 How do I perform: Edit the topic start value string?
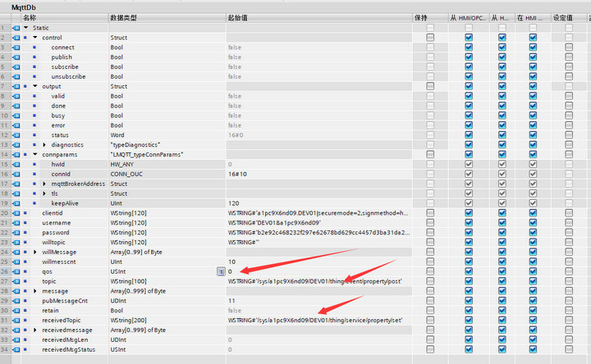tap(316, 280)
